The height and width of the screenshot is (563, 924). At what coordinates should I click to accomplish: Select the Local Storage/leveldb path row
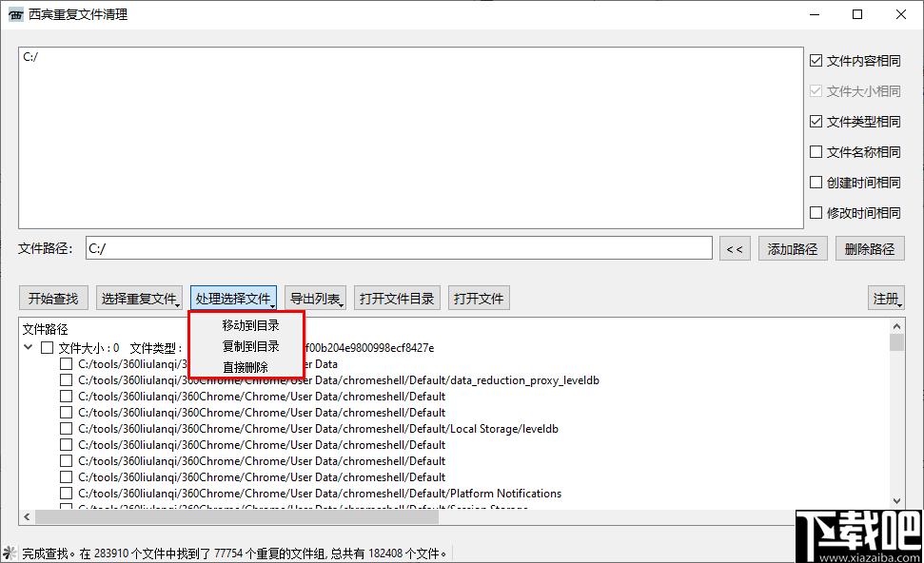click(318, 429)
